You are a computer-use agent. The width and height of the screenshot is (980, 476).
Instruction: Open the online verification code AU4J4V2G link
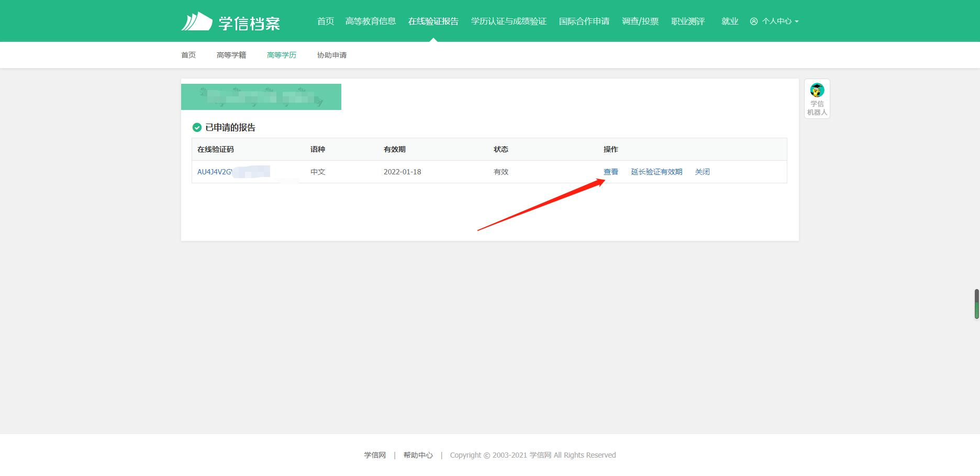(215, 172)
